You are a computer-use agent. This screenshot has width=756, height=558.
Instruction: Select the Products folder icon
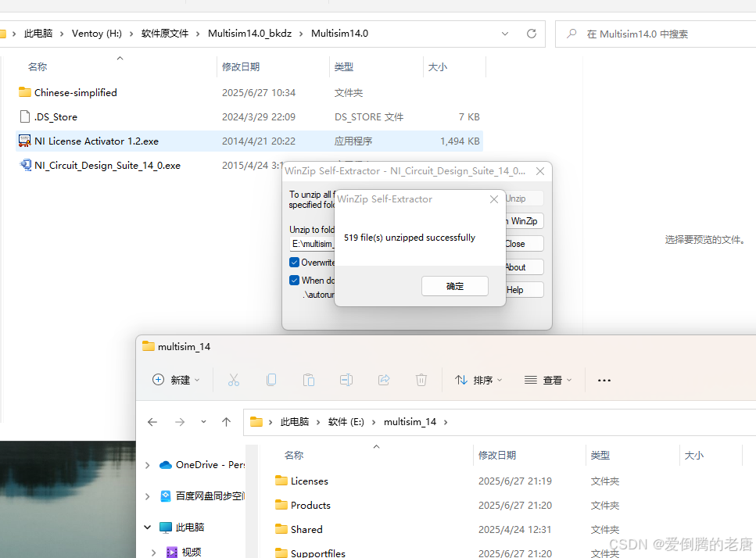click(281, 505)
